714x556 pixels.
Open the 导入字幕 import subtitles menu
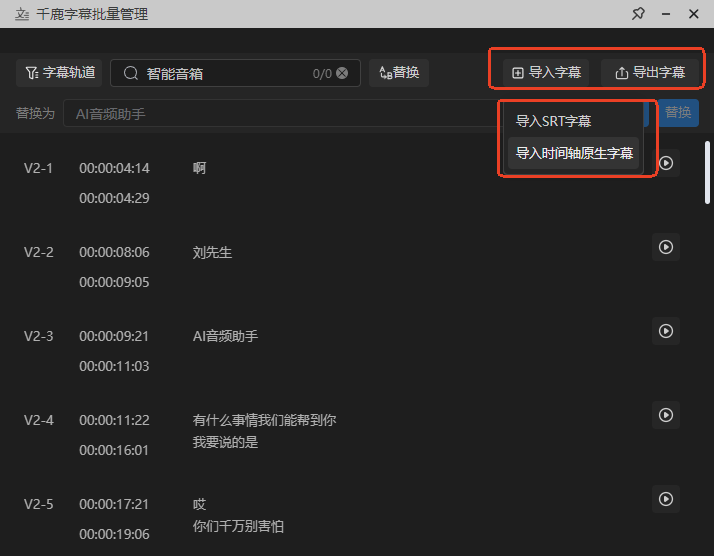(546, 73)
